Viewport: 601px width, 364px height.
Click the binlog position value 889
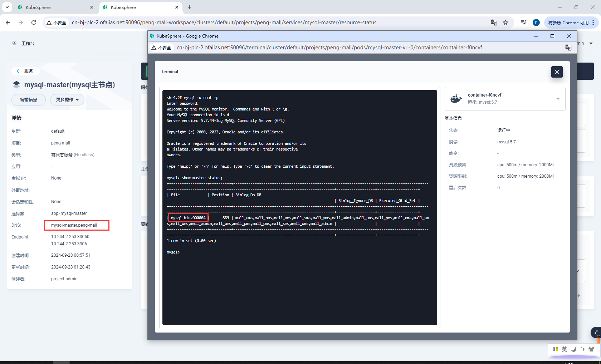tap(226, 218)
